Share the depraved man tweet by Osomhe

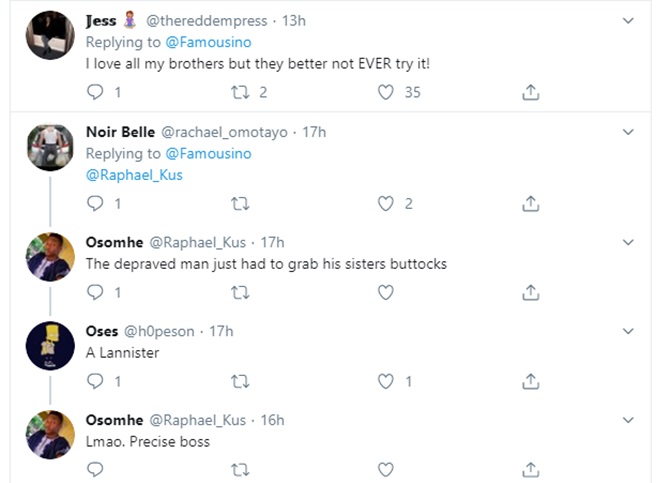click(531, 292)
